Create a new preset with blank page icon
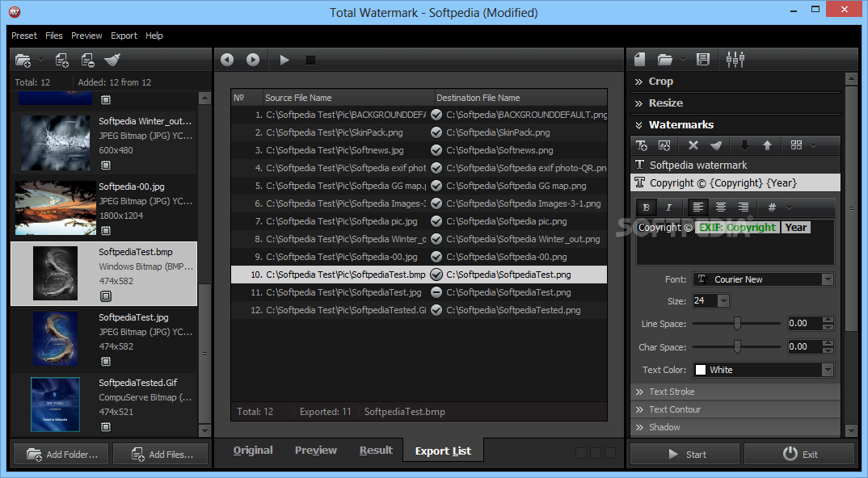 [640, 59]
